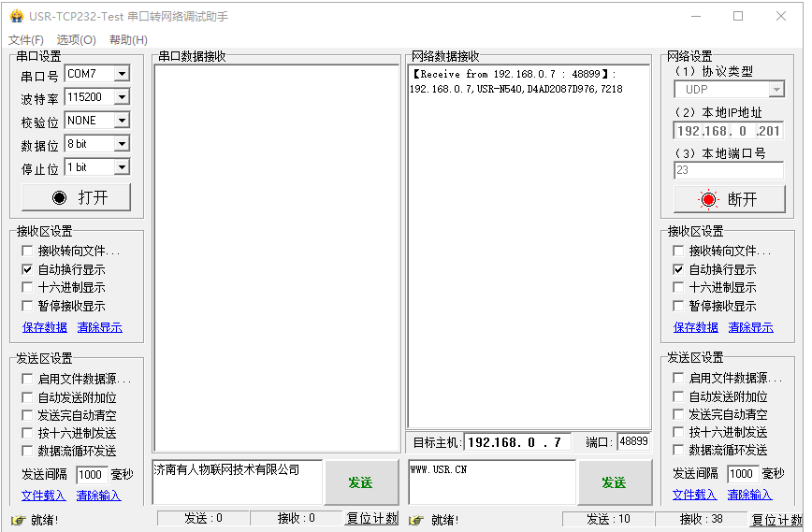
Task: Click network 保存数据 link
Action: (695, 327)
